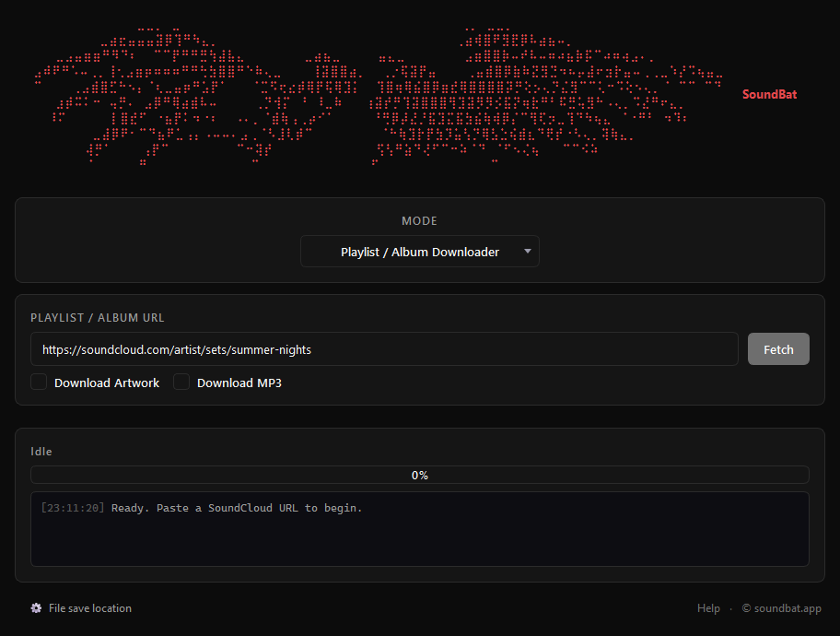Image resolution: width=840 pixels, height=636 pixels.
Task: Click the 0% progress bar
Action: pyautogui.click(x=419, y=475)
